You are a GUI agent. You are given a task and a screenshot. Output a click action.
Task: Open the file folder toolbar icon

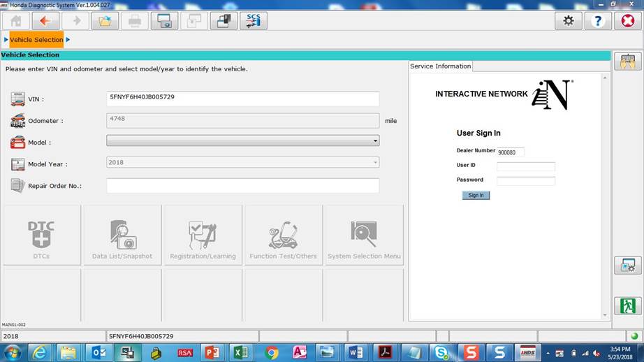pos(105,21)
